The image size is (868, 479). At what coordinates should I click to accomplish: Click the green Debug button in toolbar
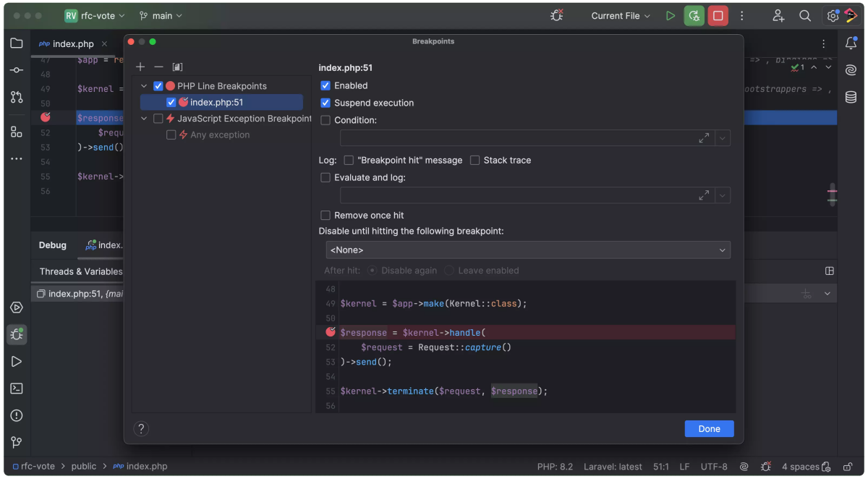[x=694, y=15]
